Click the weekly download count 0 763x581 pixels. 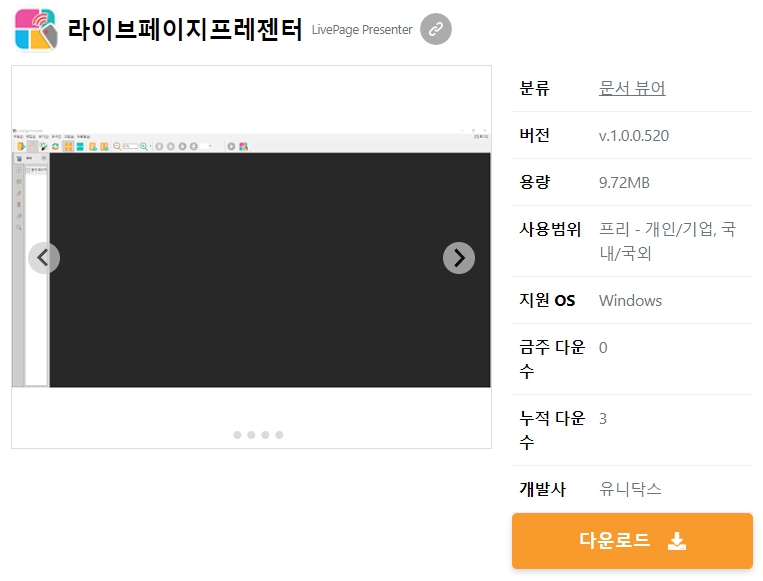(x=603, y=347)
